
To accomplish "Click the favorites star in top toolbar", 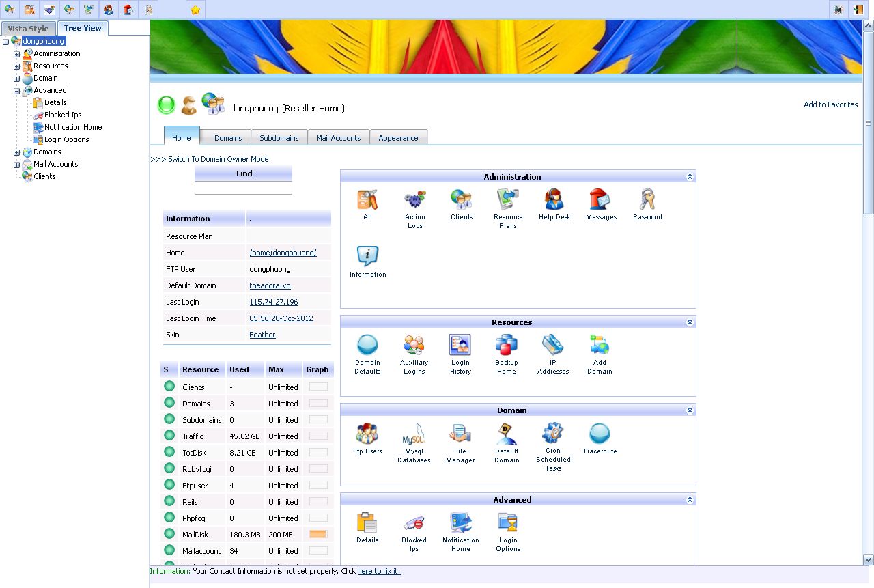I will coord(195,10).
